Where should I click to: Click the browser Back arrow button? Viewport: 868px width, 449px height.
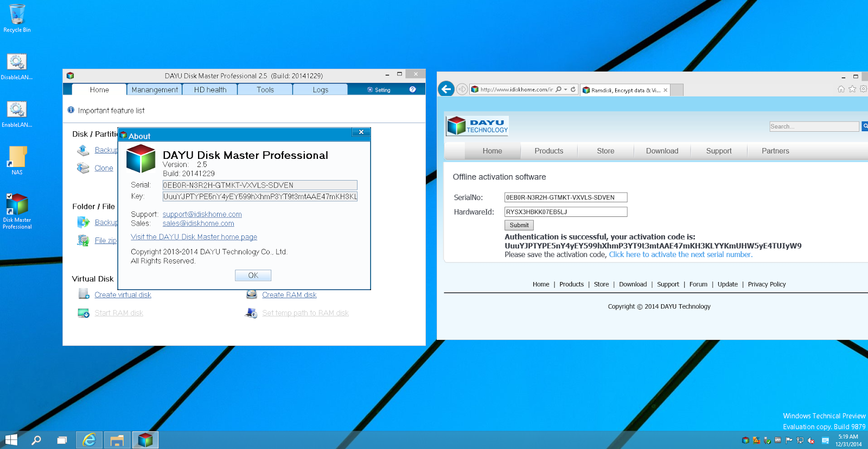(x=446, y=89)
